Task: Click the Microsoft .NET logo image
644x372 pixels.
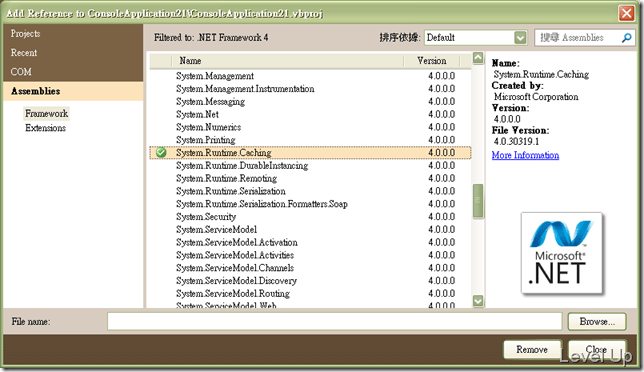Action: click(561, 253)
